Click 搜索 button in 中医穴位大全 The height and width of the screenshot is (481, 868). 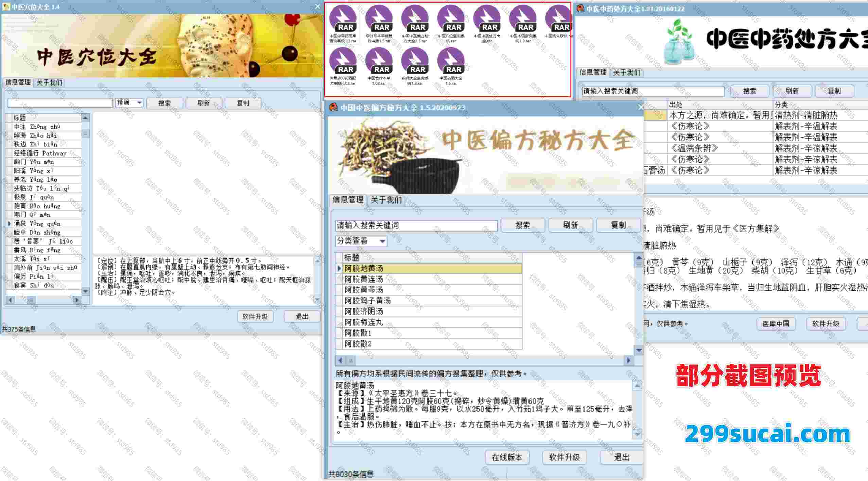[164, 103]
